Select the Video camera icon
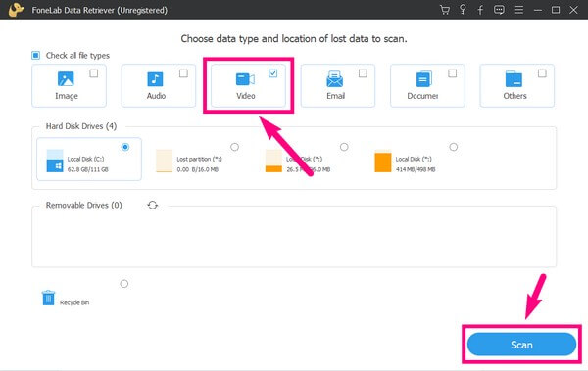588x371 pixels. 245,79
